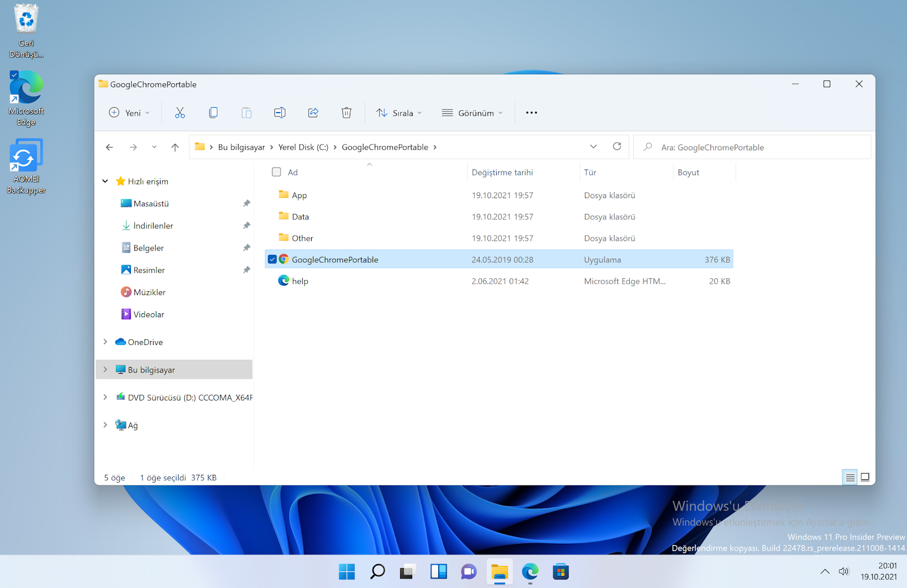Expand the DVD Sürücüsü tree node
The image size is (907, 588).
click(x=105, y=397)
